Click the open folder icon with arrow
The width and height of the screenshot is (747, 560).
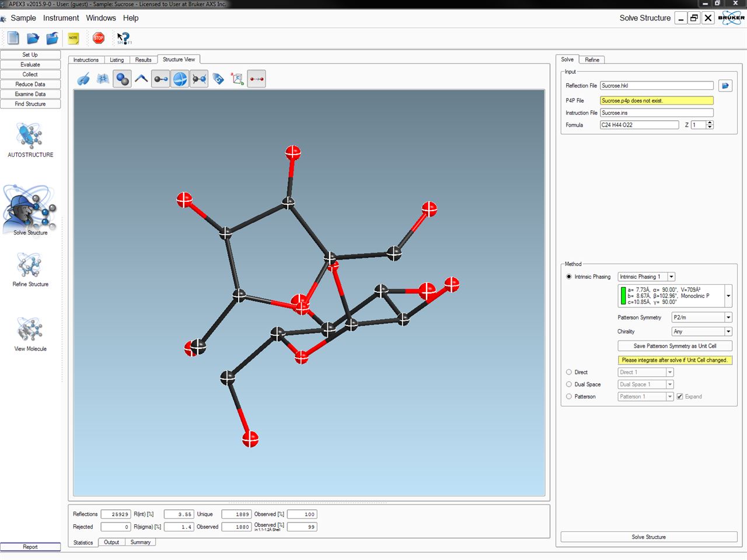click(x=33, y=38)
